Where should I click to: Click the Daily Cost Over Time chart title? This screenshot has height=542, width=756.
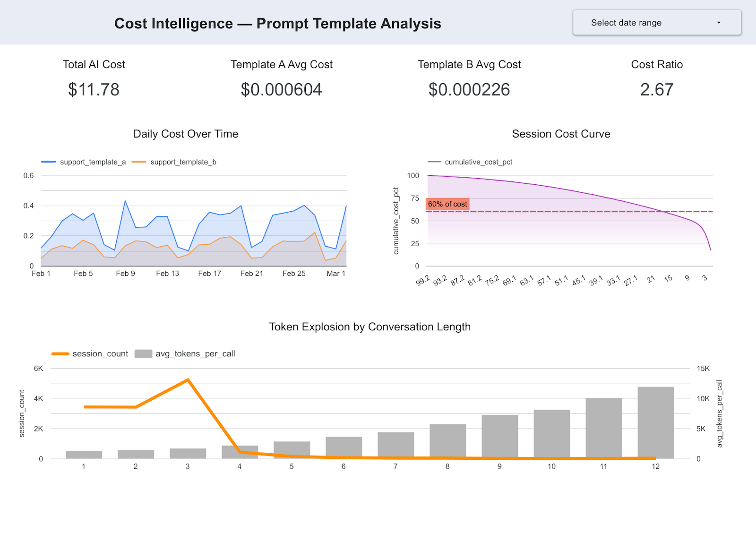coord(186,134)
